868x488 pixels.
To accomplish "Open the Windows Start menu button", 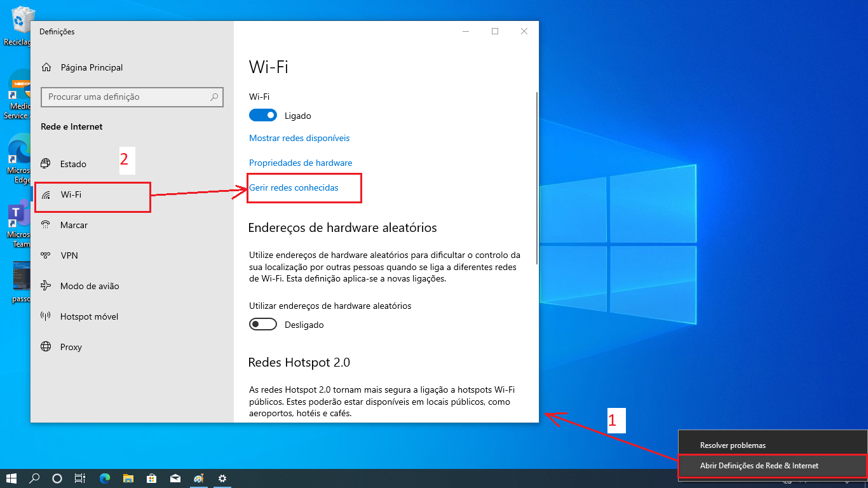I will tap(11, 478).
